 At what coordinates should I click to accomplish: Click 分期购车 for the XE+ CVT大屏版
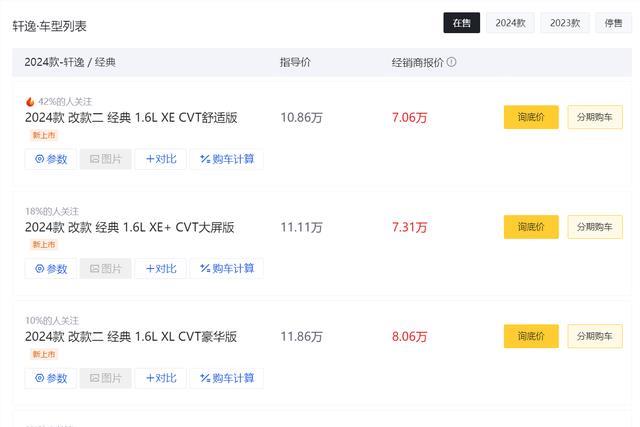pos(595,227)
